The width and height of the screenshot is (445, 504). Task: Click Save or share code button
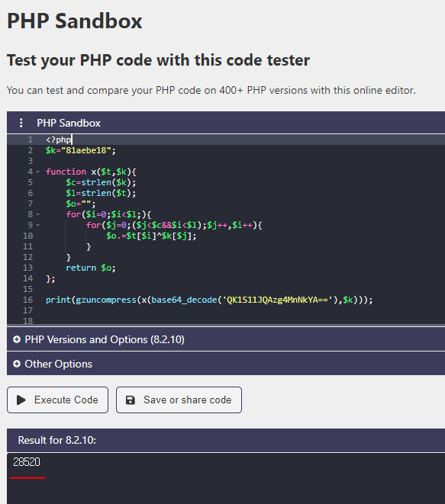(179, 400)
